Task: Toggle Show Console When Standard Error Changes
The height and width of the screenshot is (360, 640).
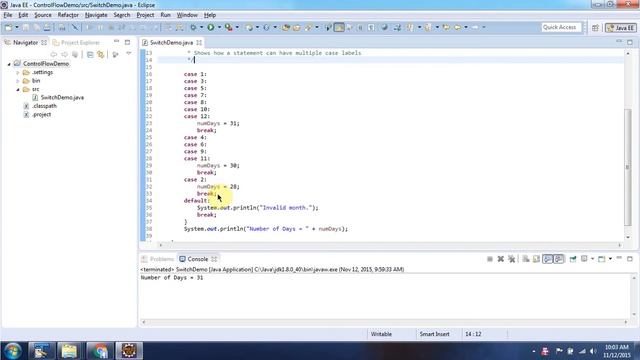Action: pos(558,259)
